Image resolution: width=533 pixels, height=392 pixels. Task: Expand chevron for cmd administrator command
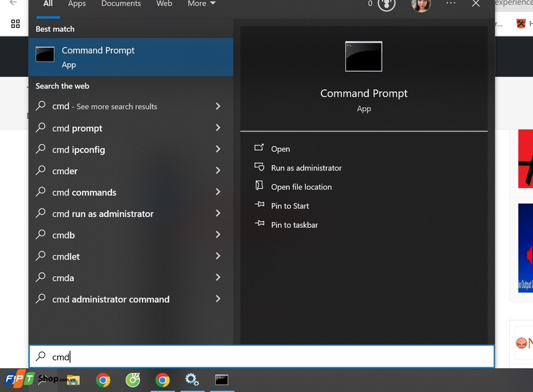(218, 299)
